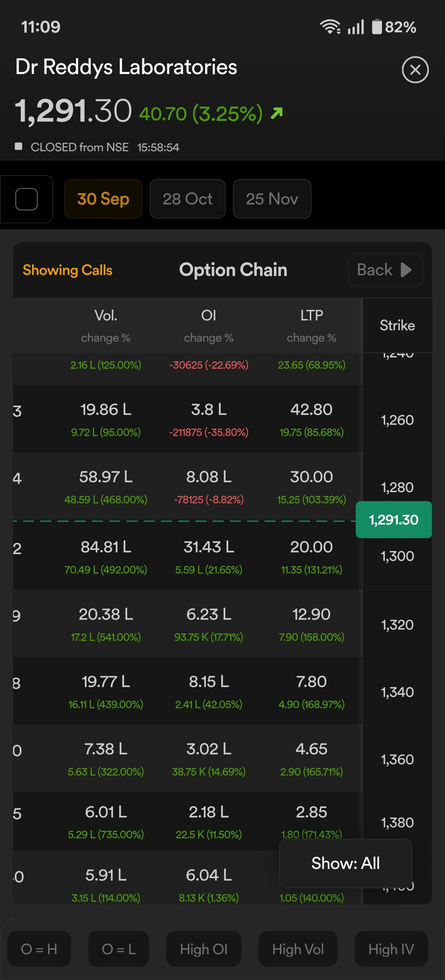Choose the 25 Nov expiry tab
Image resolution: width=445 pixels, height=980 pixels.
[272, 199]
